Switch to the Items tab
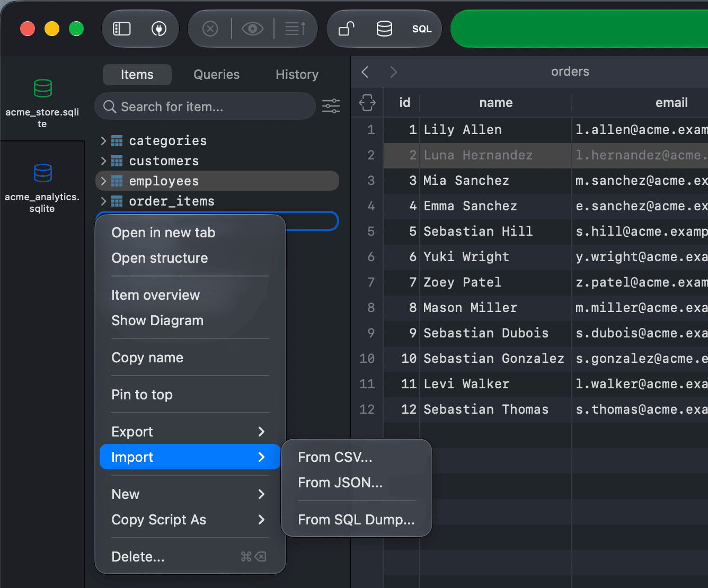This screenshot has height=588, width=708. click(137, 75)
